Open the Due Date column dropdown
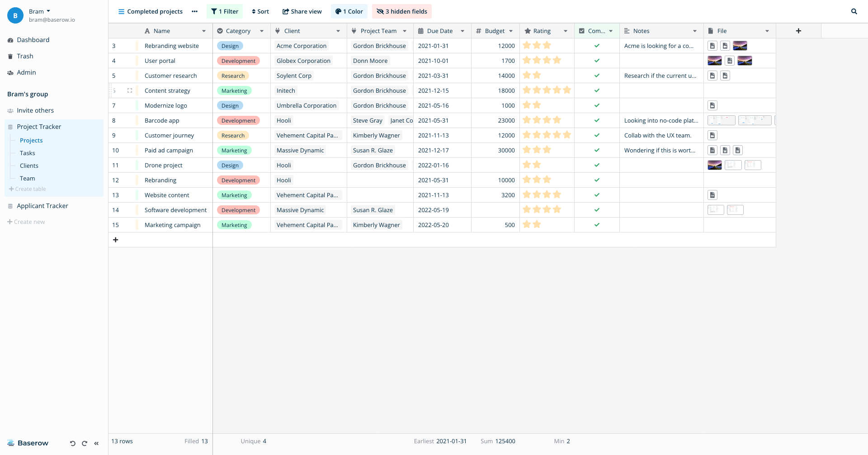Viewport: 868px width, 455px height. click(462, 30)
